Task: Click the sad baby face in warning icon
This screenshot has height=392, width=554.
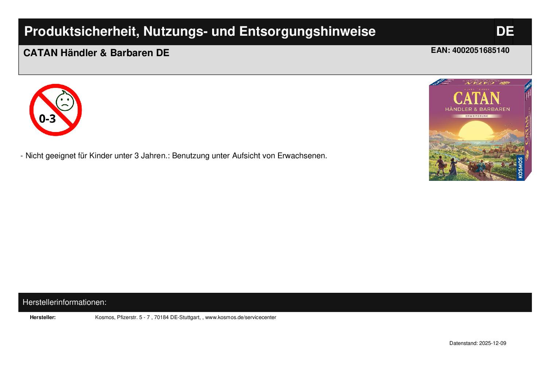Action: coord(65,101)
